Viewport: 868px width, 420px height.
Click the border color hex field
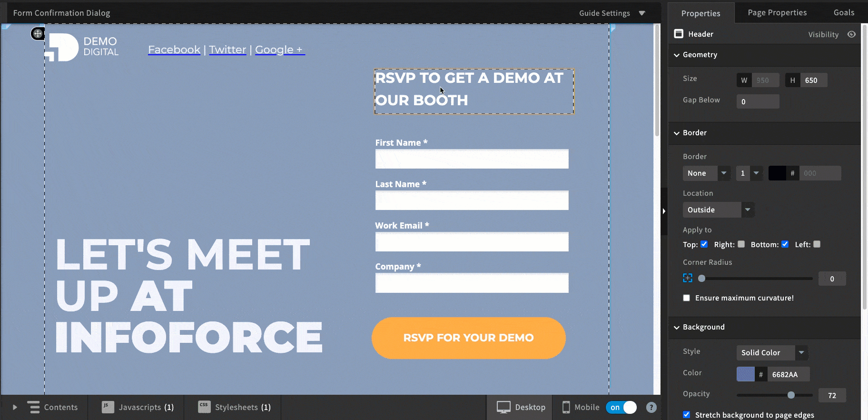820,173
